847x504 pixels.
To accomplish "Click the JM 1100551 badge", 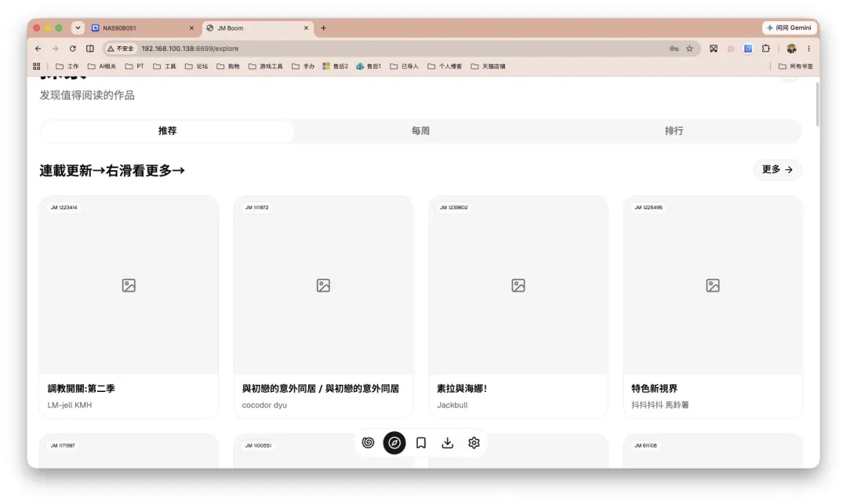I will pos(258,446).
